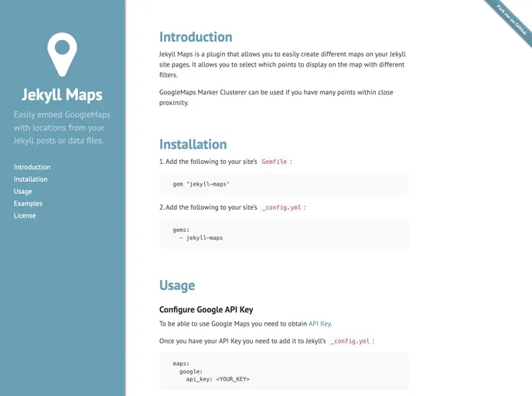Screen dimensions: 532x396
Task: Follow the API Key hyperlink
Action: pyautogui.click(x=319, y=324)
